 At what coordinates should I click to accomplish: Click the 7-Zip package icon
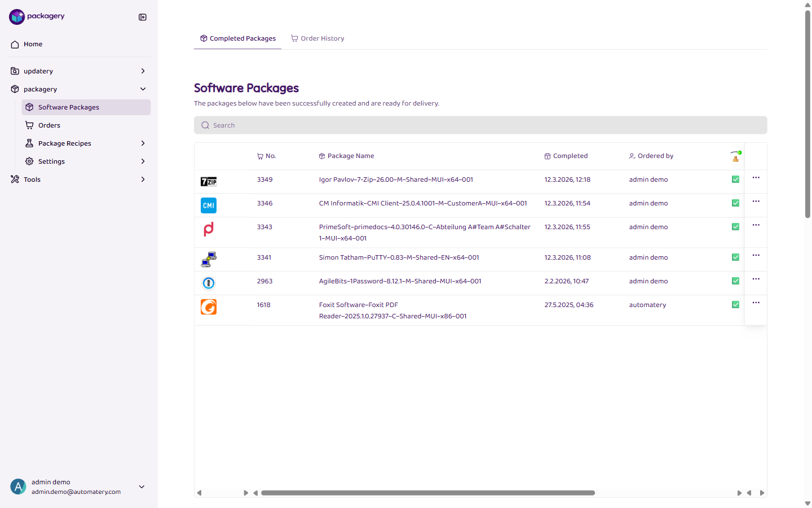tap(208, 182)
